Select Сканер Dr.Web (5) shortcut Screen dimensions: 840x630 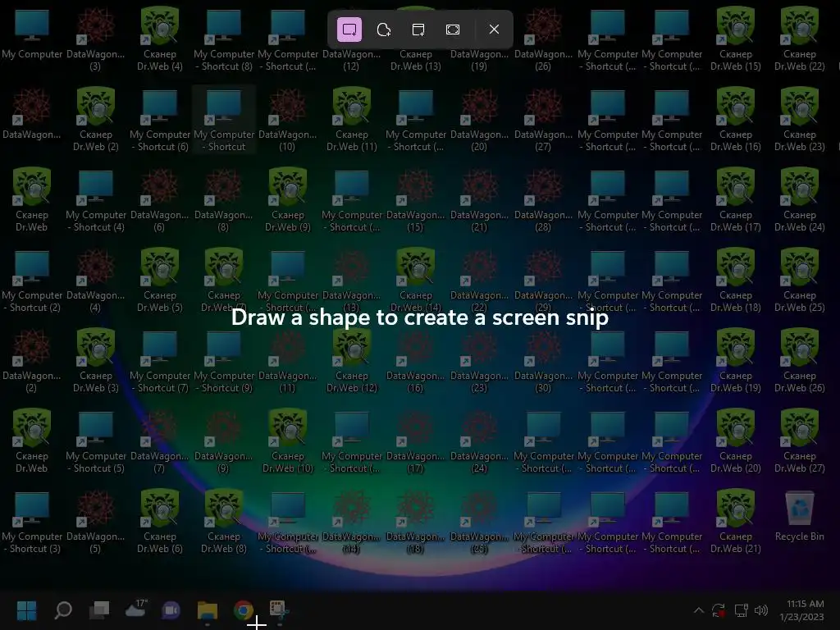[x=160, y=281]
